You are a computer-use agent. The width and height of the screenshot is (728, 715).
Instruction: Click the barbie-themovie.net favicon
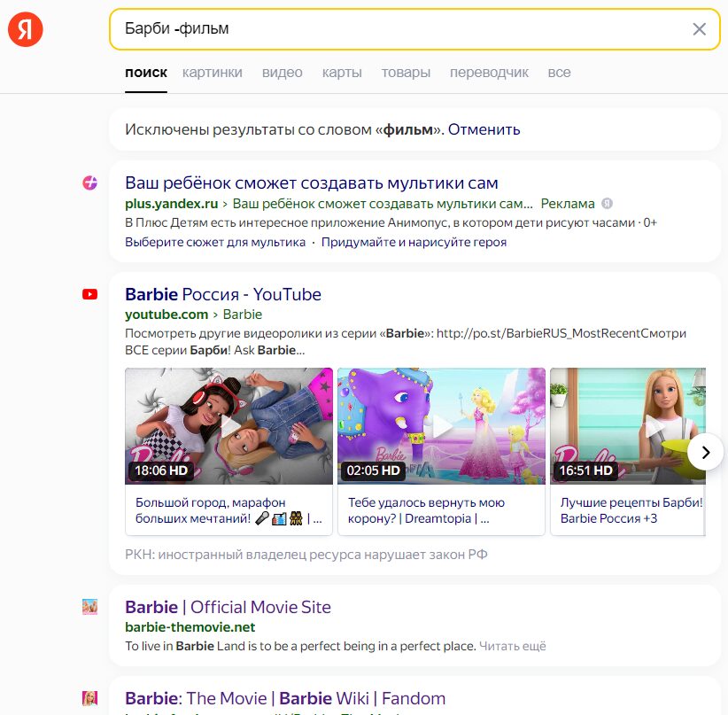click(x=90, y=607)
